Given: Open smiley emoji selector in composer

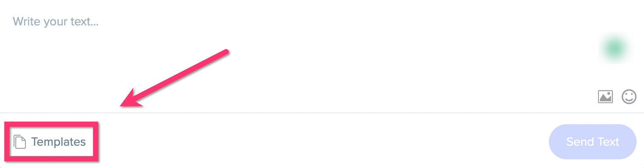Looking at the screenshot, I should coord(629,97).
